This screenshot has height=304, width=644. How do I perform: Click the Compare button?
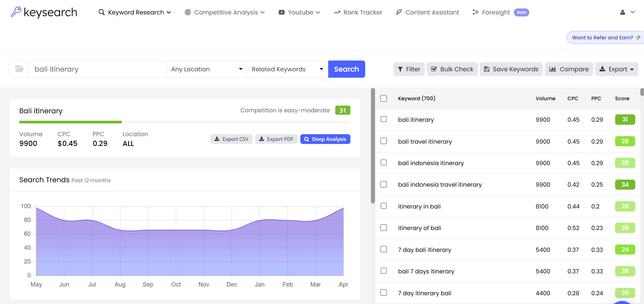point(569,69)
